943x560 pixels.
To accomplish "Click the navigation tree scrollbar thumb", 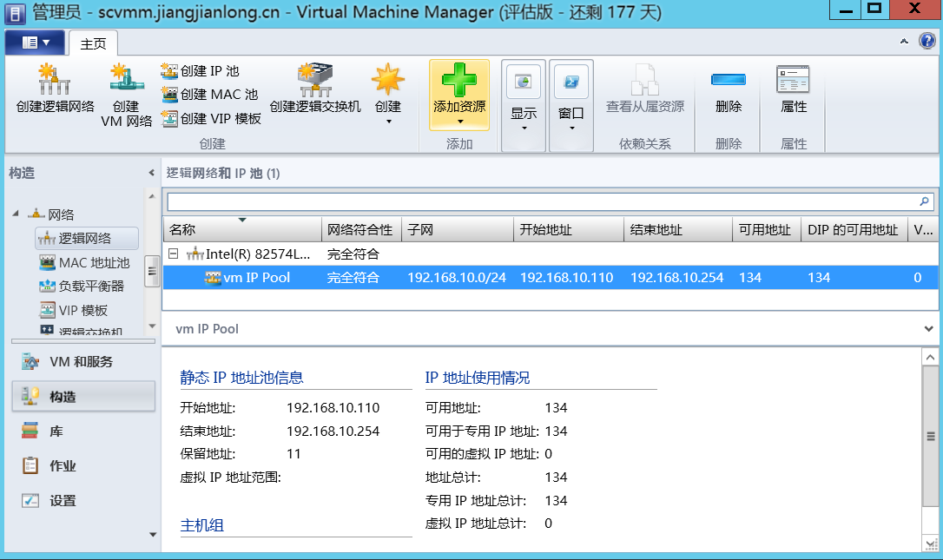I will (152, 271).
